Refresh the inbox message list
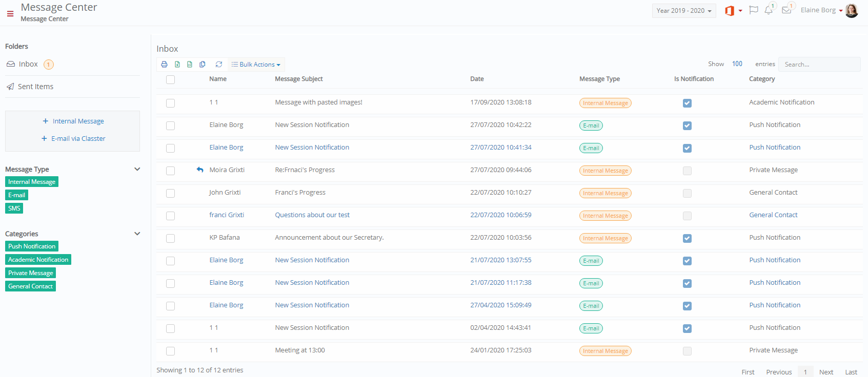This screenshot has width=868, height=377. point(219,65)
